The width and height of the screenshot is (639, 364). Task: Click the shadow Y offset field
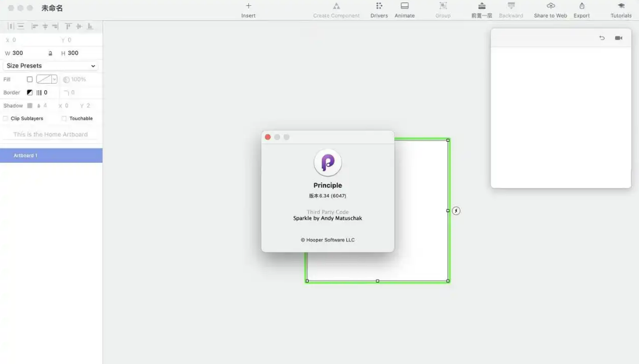pyautogui.click(x=90, y=106)
